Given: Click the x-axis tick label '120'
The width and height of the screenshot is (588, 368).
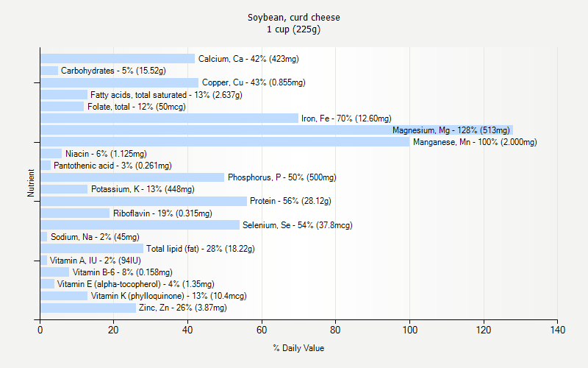Looking at the screenshot, I should click(x=484, y=330).
